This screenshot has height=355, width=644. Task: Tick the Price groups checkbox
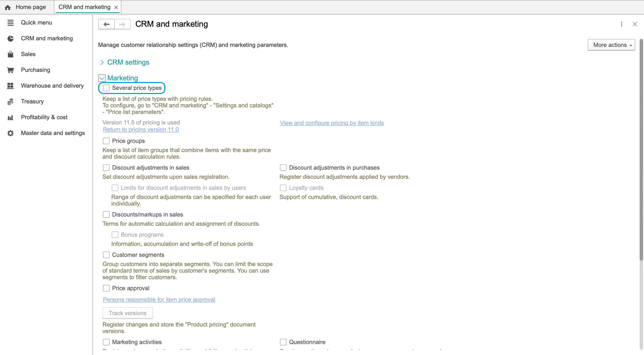coord(106,141)
